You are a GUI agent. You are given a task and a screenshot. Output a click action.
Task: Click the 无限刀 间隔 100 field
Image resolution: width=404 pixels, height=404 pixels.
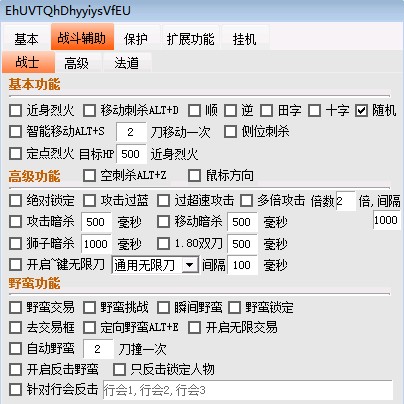pyautogui.click(x=242, y=265)
